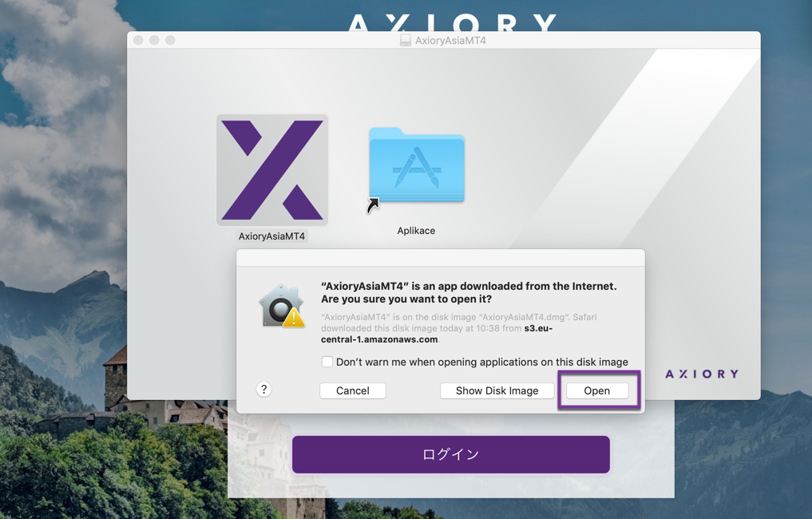Select the AxioryAsiaMT4 app icon
Viewport: 812px width, 519px height.
(x=272, y=170)
